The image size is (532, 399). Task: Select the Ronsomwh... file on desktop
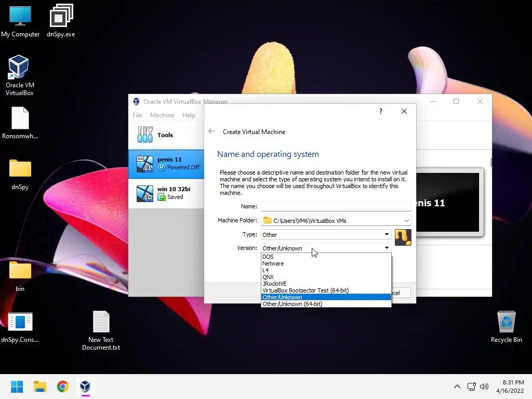pyautogui.click(x=20, y=123)
